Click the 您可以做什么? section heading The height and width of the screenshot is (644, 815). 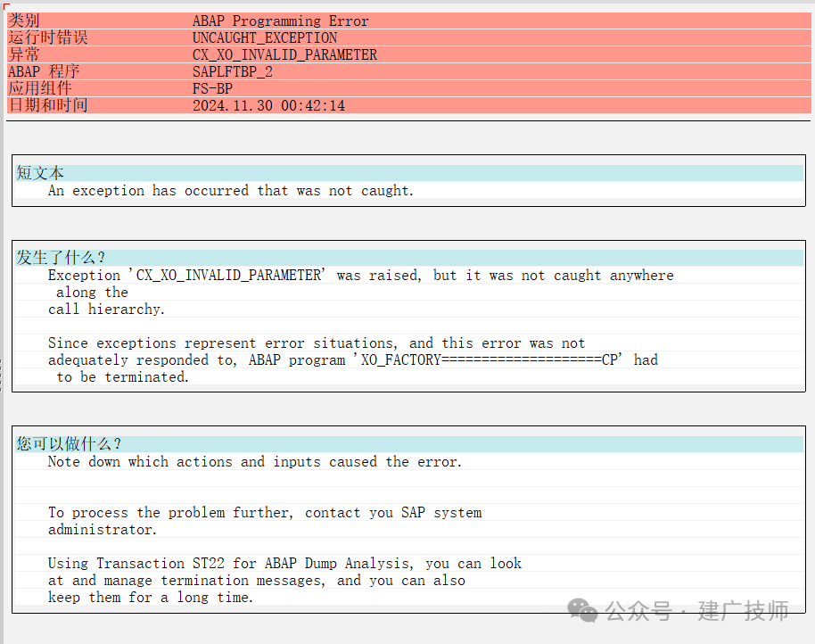(69, 443)
